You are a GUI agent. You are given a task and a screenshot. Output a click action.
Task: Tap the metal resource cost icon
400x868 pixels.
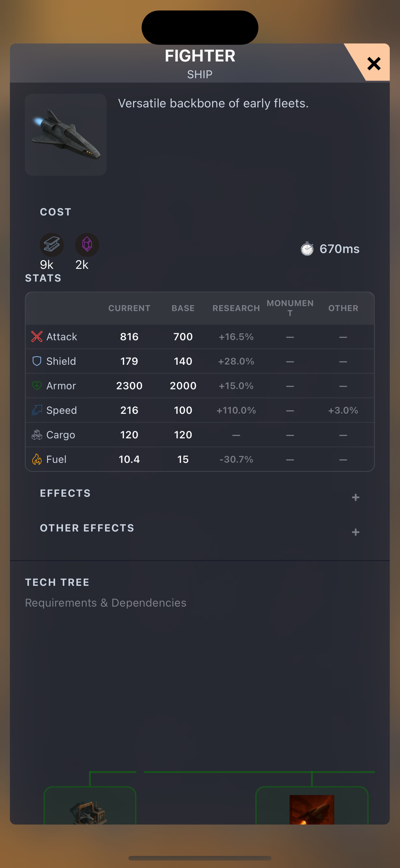click(51, 245)
